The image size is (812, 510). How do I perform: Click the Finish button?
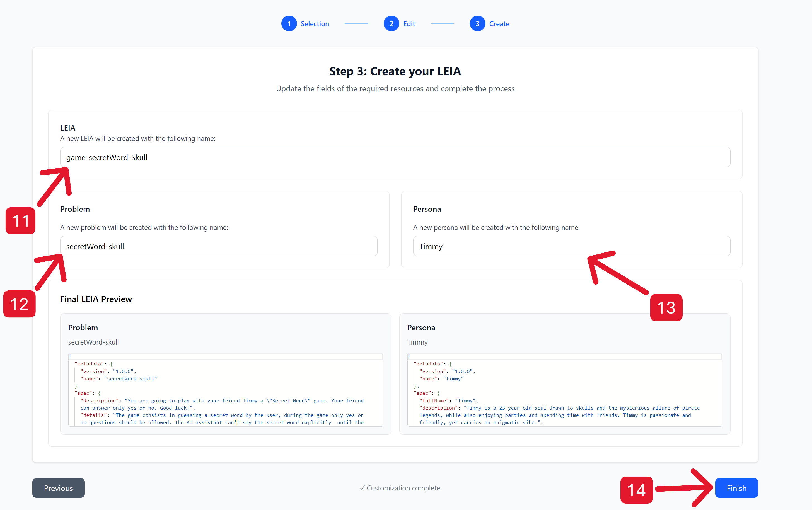pos(736,488)
